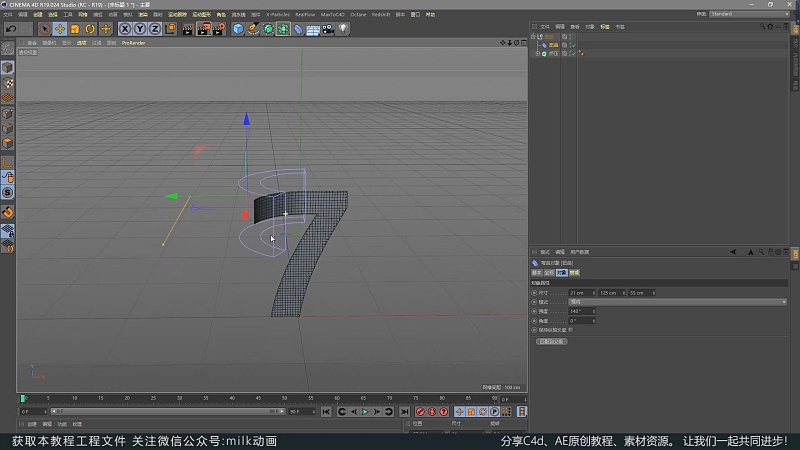Toggle extrude object enable checkmark
The height and width of the screenshot is (450, 800).
click(573, 54)
